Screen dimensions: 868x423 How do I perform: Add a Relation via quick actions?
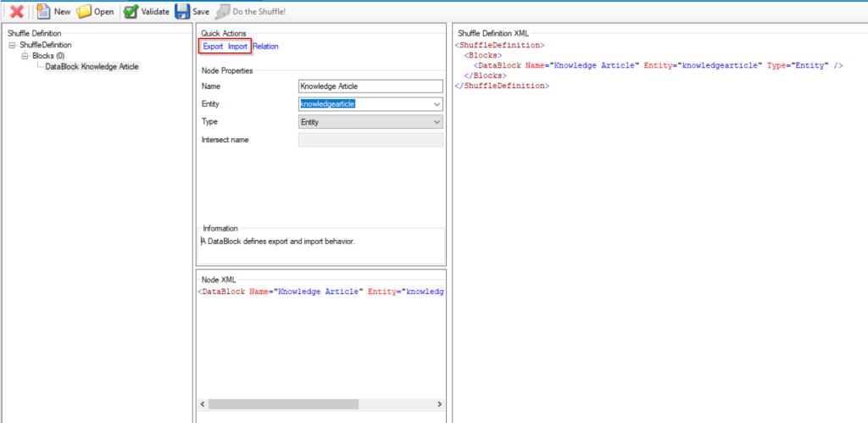click(265, 46)
